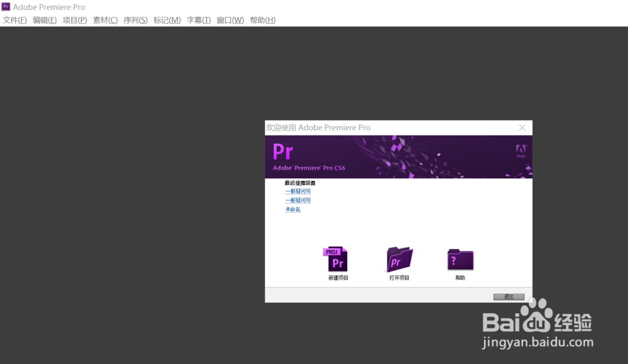Click the 退出 (Exit) button
Image resolution: width=628 pixels, height=364 pixels.
coord(509,297)
